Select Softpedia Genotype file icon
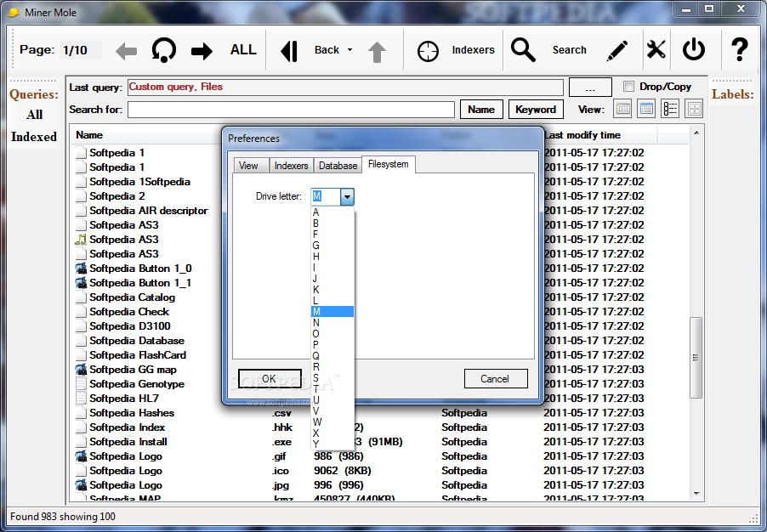 click(81, 384)
